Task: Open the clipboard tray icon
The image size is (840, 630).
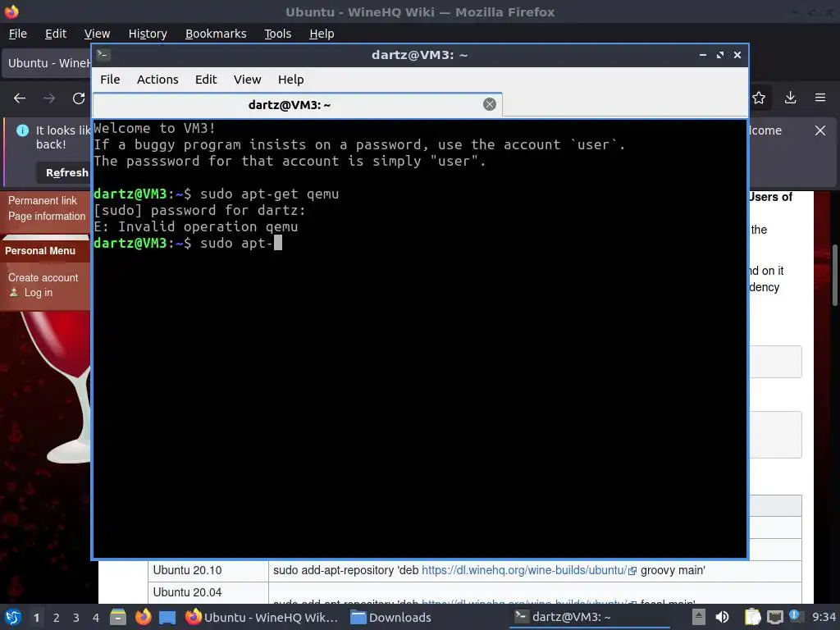Action: 752,617
